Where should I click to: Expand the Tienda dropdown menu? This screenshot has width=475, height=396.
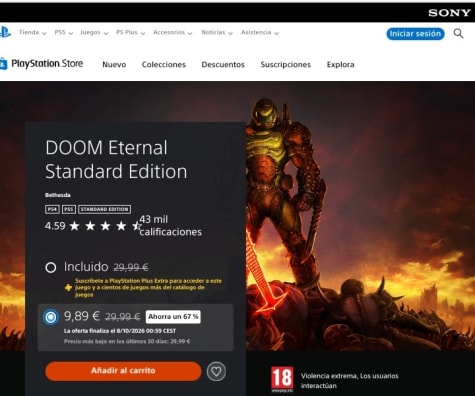pos(33,32)
